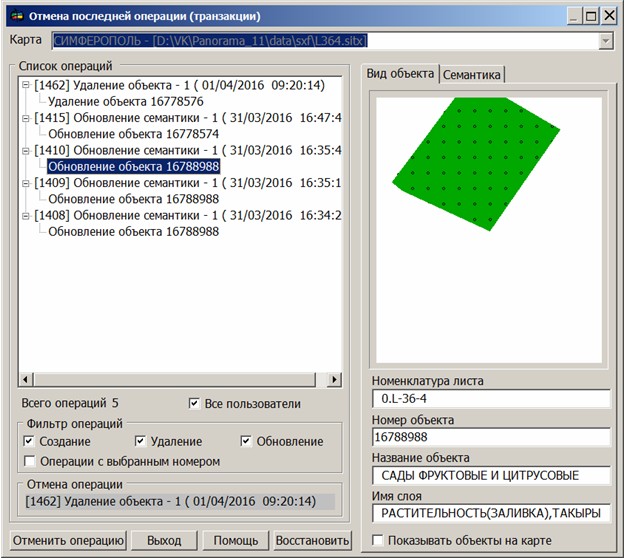Enable Показывать объекты на карте checkbox

click(x=376, y=540)
